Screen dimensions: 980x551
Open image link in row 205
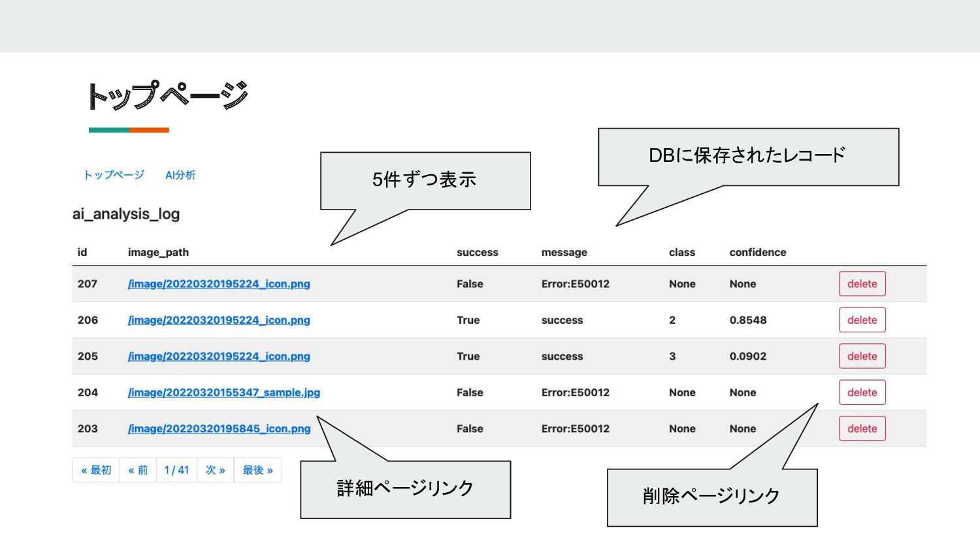[x=219, y=356]
